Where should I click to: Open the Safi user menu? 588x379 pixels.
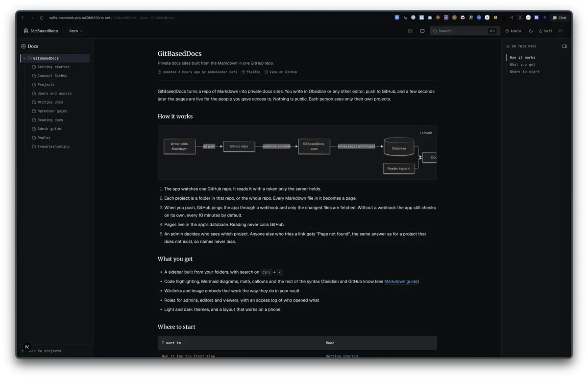tap(546, 31)
